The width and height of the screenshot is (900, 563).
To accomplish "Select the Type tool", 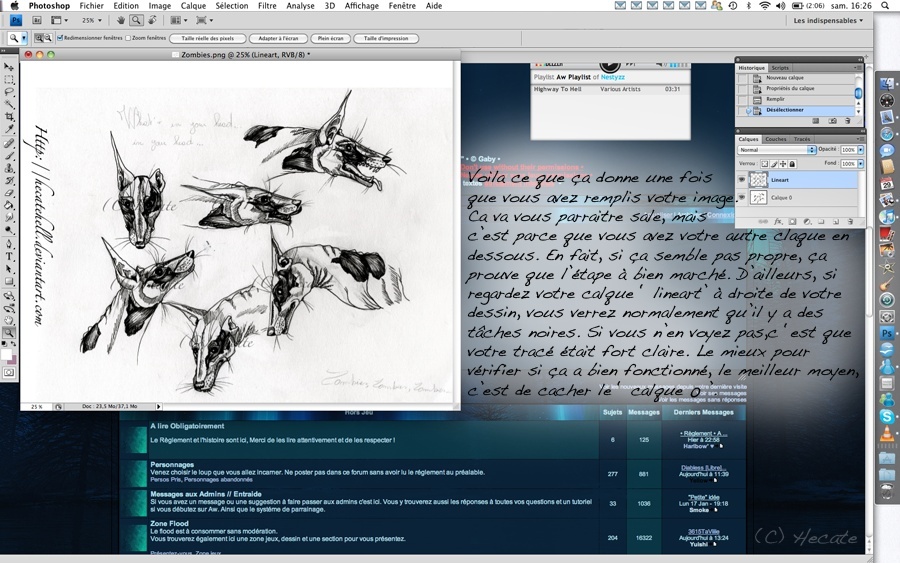I will (9, 257).
